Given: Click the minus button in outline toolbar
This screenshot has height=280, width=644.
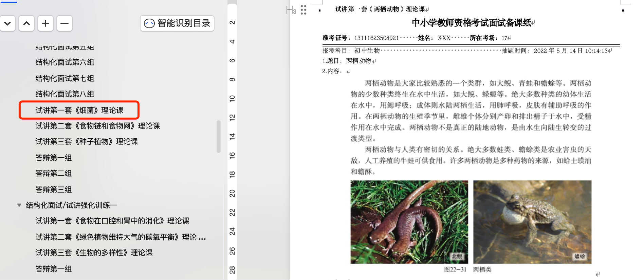Looking at the screenshot, I should [65, 23].
